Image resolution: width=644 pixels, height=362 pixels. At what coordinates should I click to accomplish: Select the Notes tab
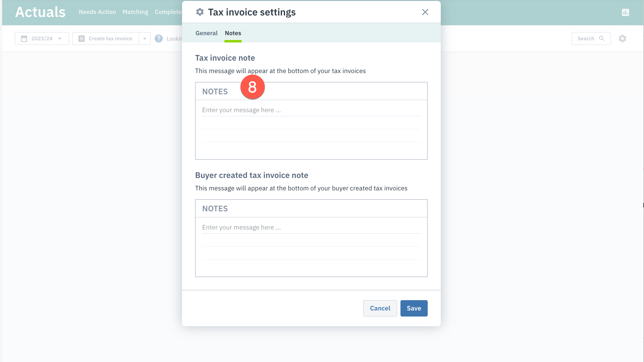233,33
